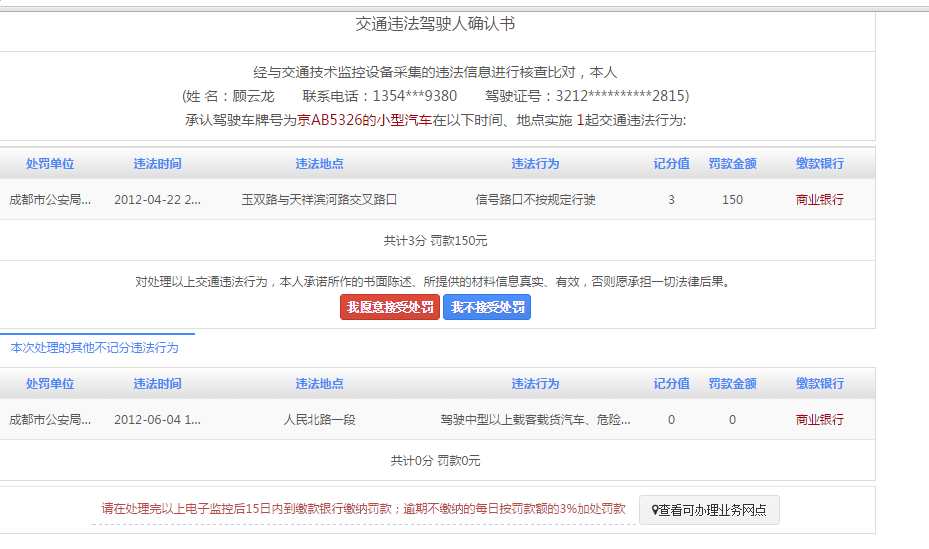Click 违法时间 header in the first table

click(158, 164)
